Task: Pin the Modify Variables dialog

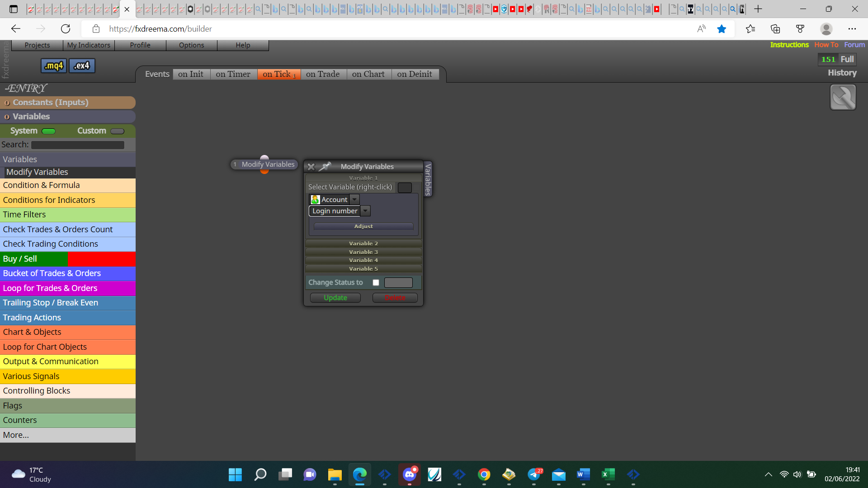Action: 325,167
